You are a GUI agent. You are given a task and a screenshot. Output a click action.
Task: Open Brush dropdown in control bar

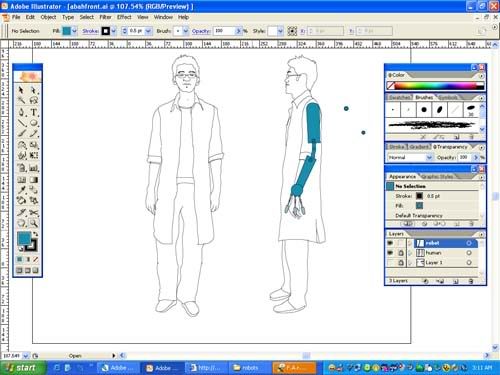(x=186, y=31)
